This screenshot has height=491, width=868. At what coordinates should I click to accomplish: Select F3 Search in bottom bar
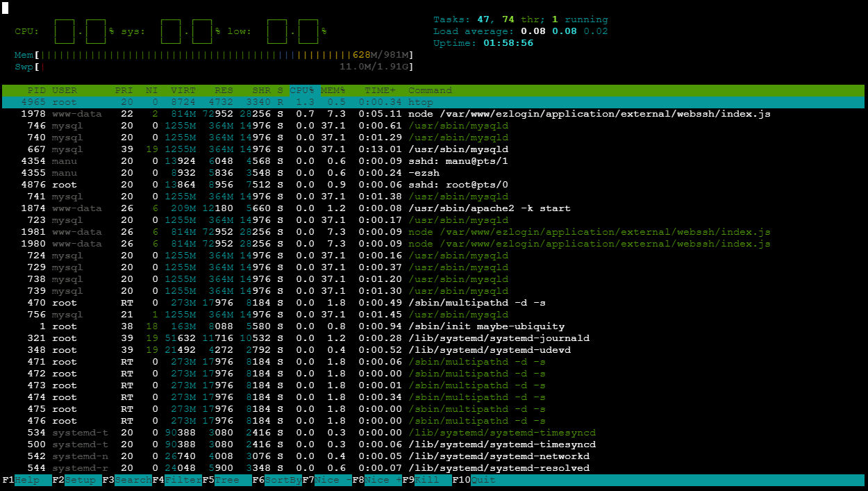pos(127,480)
